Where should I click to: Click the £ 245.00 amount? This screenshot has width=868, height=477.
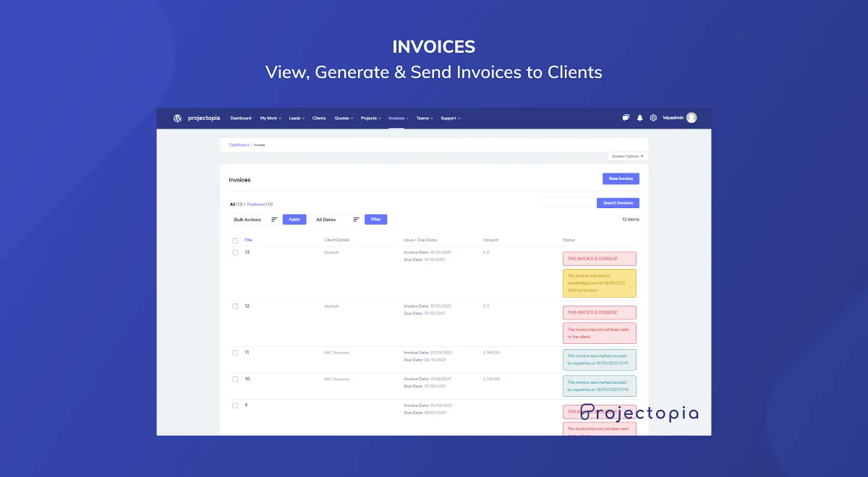pyautogui.click(x=492, y=379)
